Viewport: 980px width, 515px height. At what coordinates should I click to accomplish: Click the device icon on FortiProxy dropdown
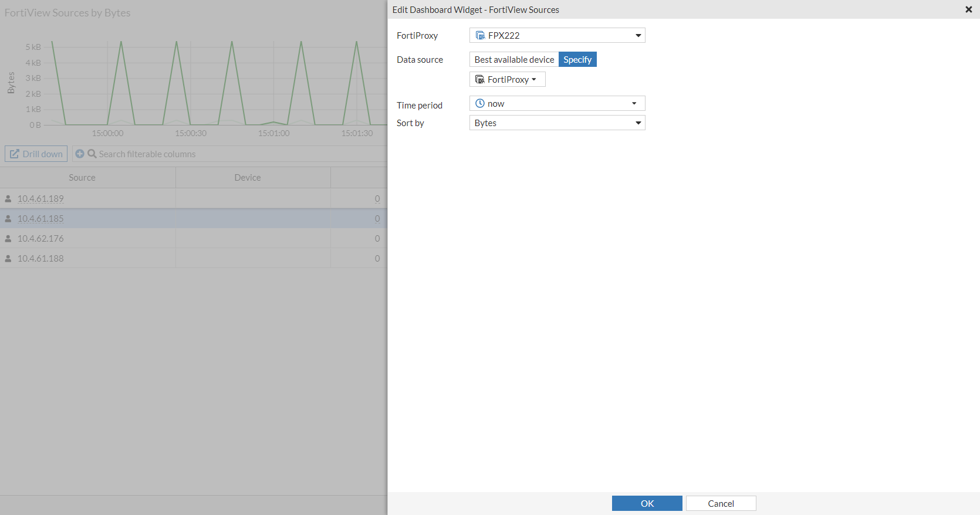[480, 79]
